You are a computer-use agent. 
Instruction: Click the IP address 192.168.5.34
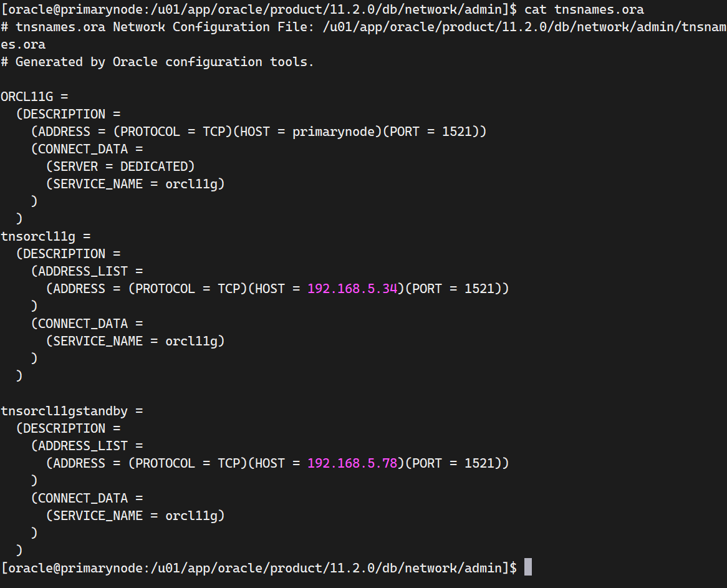coord(352,289)
